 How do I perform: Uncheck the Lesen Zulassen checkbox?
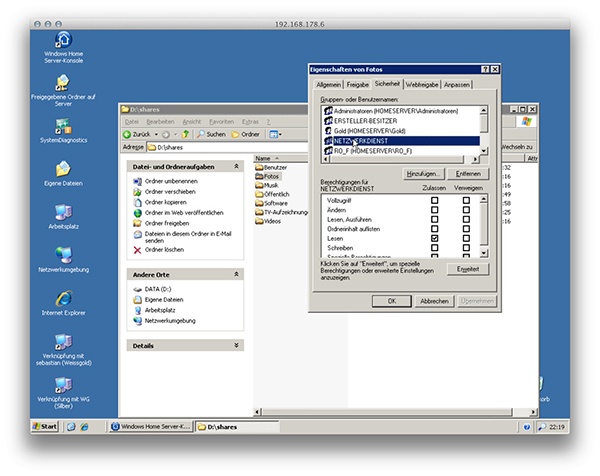point(434,240)
